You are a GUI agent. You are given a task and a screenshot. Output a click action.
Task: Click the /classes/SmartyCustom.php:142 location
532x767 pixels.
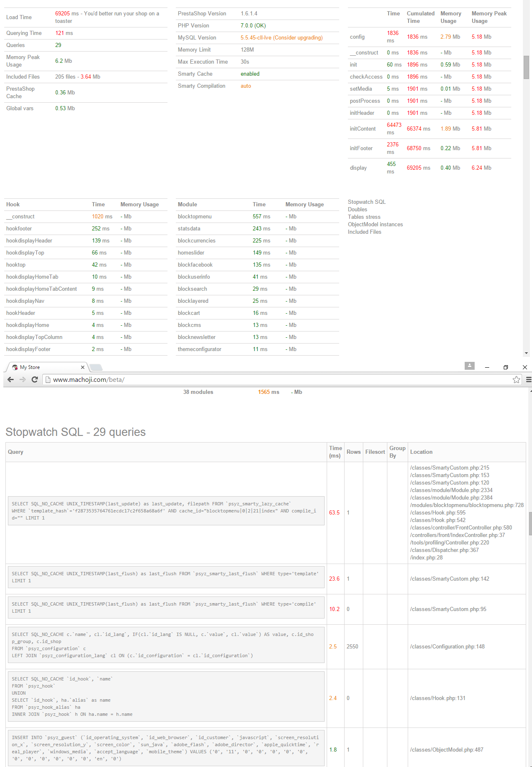(x=449, y=579)
